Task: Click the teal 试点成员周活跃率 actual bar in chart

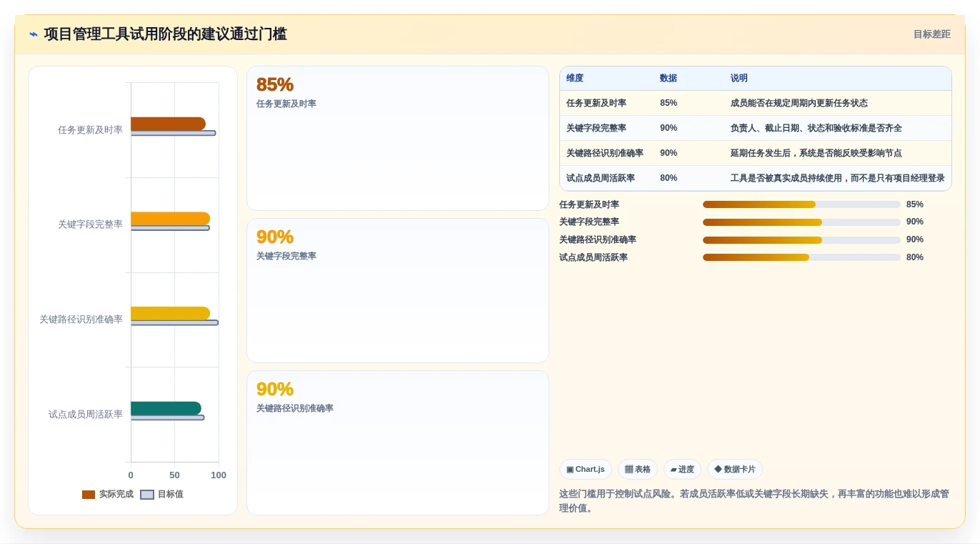Action: coord(166,408)
